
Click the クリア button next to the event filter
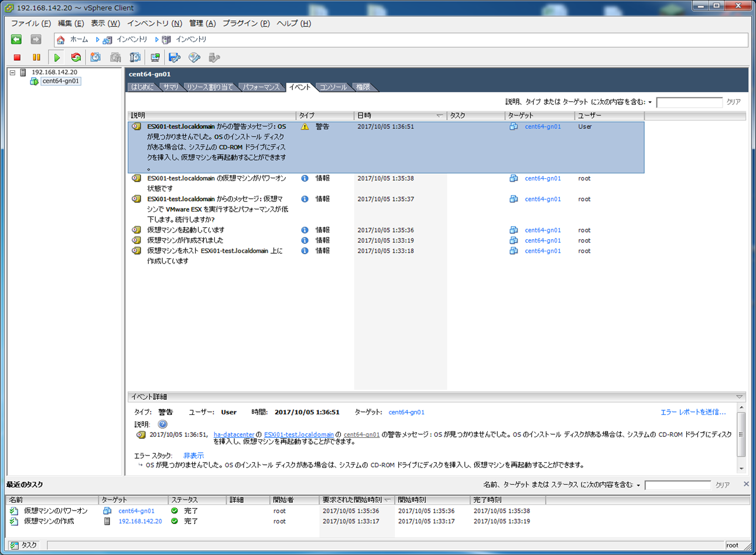[734, 102]
